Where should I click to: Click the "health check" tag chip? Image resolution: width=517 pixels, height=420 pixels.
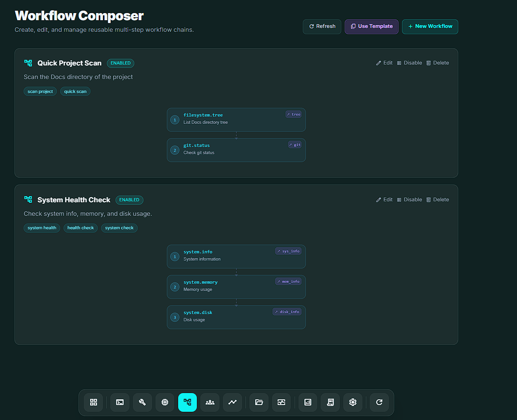[80, 228]
